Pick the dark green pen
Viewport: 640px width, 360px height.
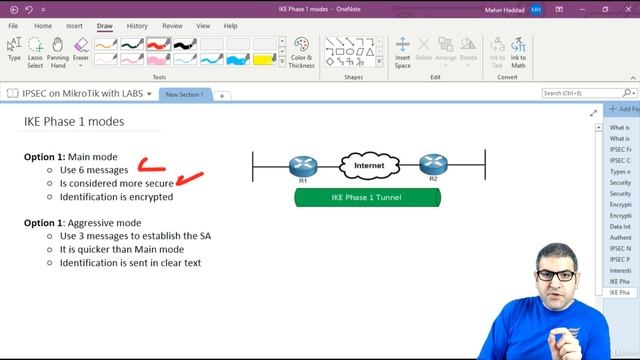[x=132, y=44]
